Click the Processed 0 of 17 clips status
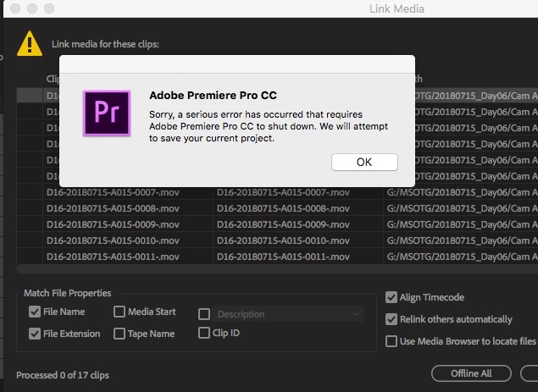The height and width of the screenshot is (392, 538). pyautogui.click(x=63, y=375)
